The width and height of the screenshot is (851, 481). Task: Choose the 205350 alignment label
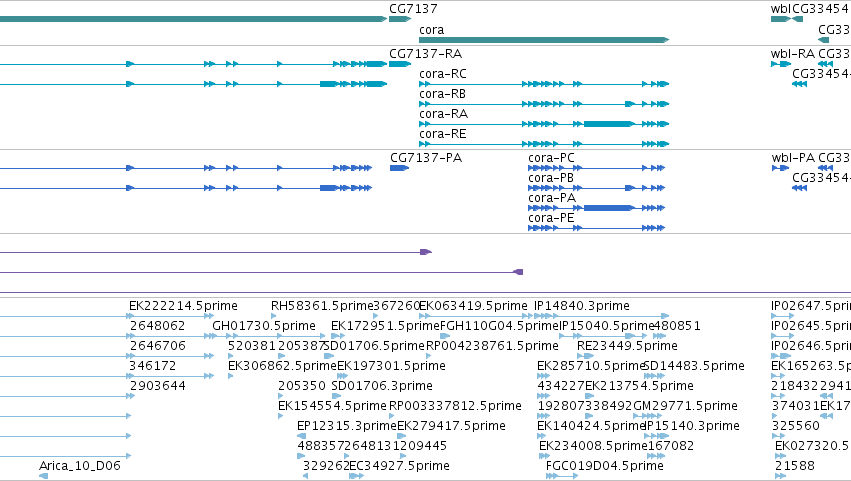point(302,387)
